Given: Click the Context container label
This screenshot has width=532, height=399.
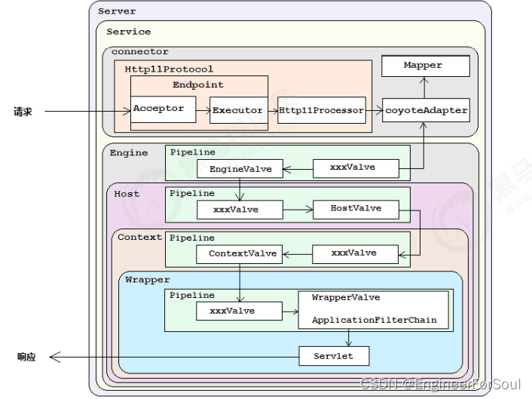Looking at the screenshot, I should point(140,237).
